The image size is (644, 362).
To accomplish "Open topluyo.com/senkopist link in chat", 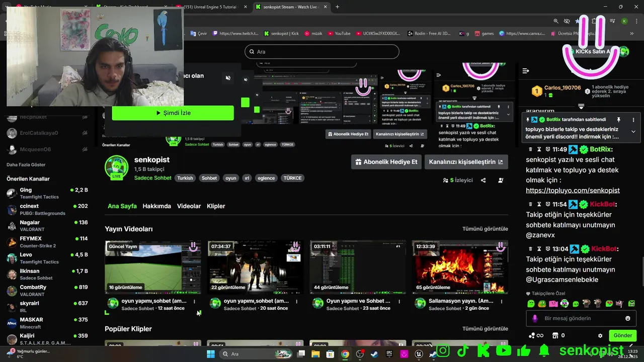I will 573,190.
